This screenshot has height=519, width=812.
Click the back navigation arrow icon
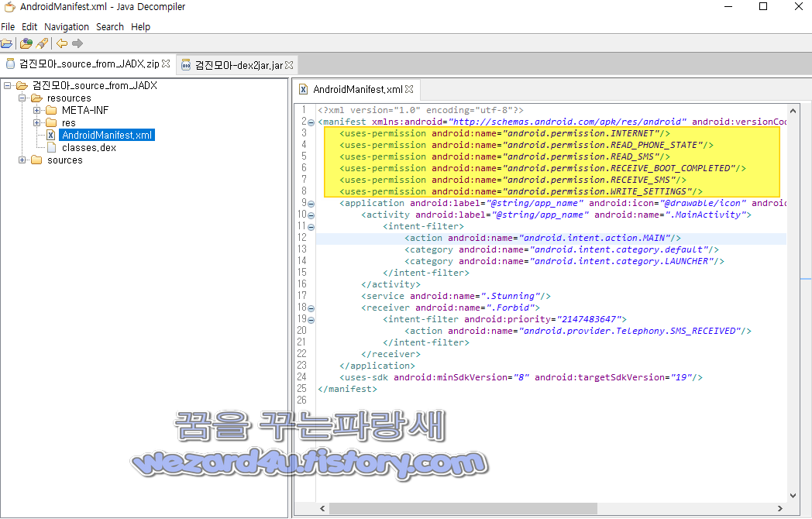[60, 43]
